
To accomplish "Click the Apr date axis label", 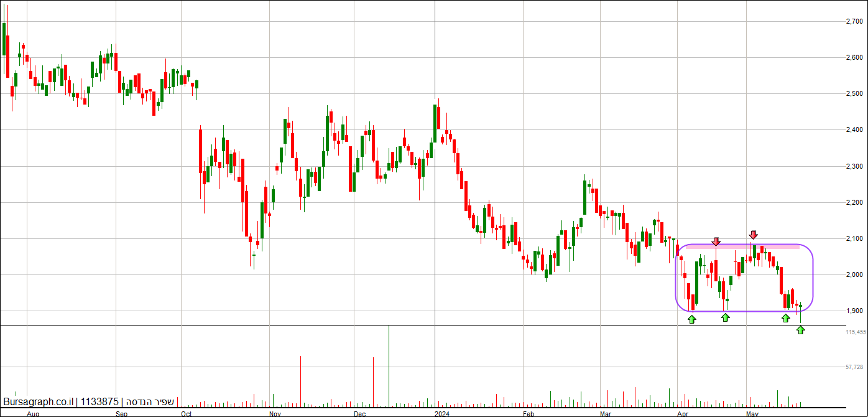I will [683, 413].
